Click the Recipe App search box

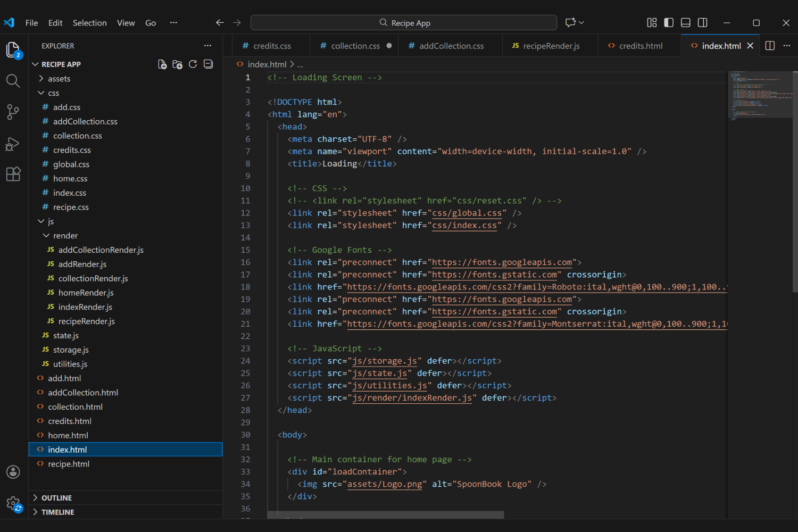click(404, 23)
